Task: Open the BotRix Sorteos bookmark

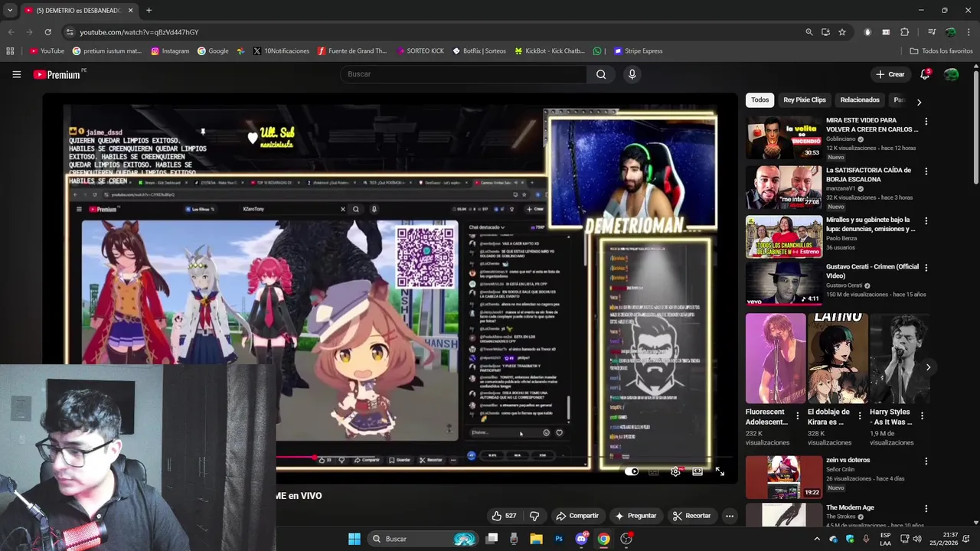Action: coord(479,51)
